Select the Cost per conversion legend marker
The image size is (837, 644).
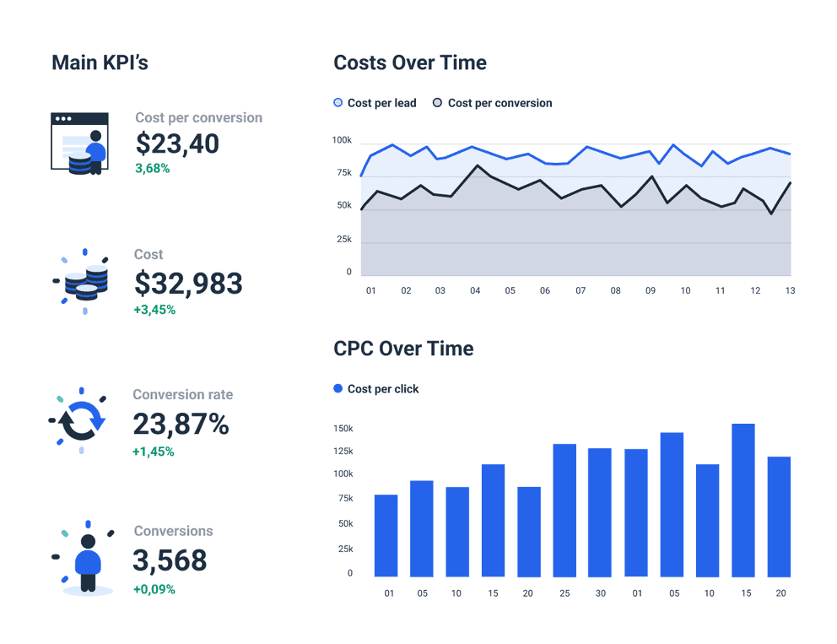(x=438, y=102)
